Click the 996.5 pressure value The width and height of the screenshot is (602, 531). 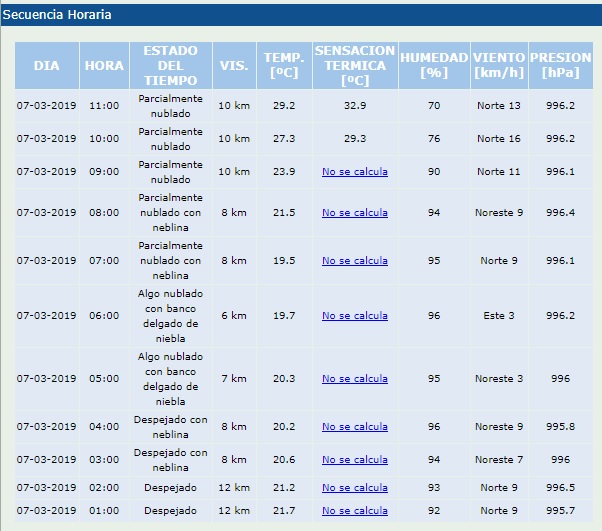(x=561, y=488)
